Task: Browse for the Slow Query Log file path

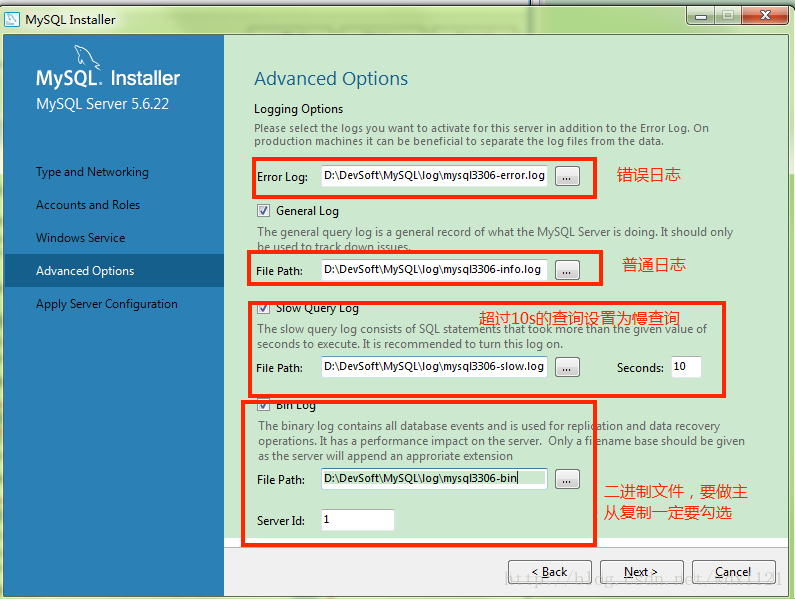Action: 567,367
